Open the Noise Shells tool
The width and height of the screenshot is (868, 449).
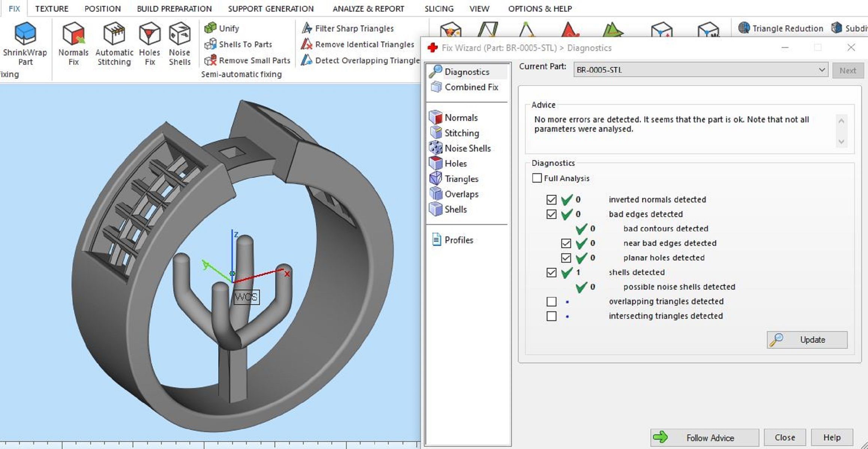click(x=180, y=44)
